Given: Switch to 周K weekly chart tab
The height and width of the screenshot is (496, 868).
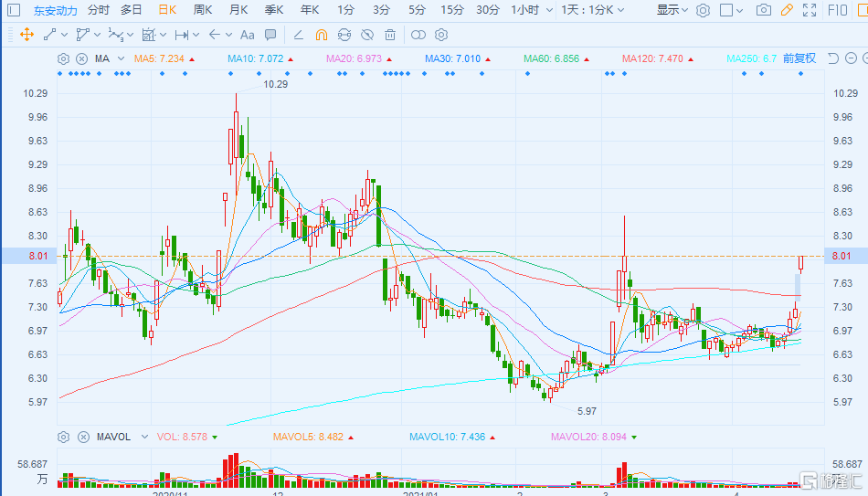Looking at the screenshot, I should (x=203, y=10).
